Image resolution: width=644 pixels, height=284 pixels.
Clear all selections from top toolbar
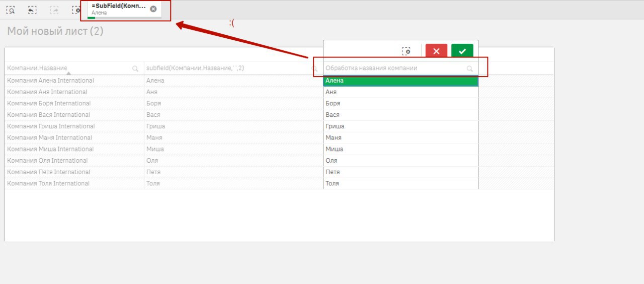75,10
